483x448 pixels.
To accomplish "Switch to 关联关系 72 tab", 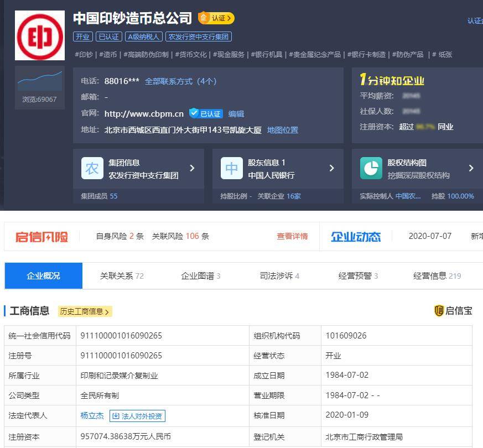I will click(x=122, y=276).
